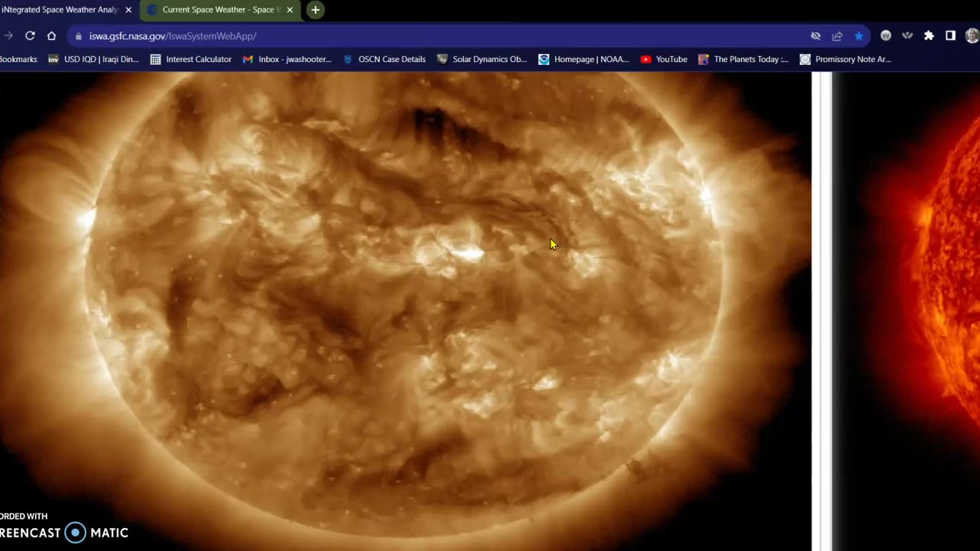Click the bright flare at sun center
This screenshot has height=551, width=980.
pyautogui.click(x=465, y=253)
